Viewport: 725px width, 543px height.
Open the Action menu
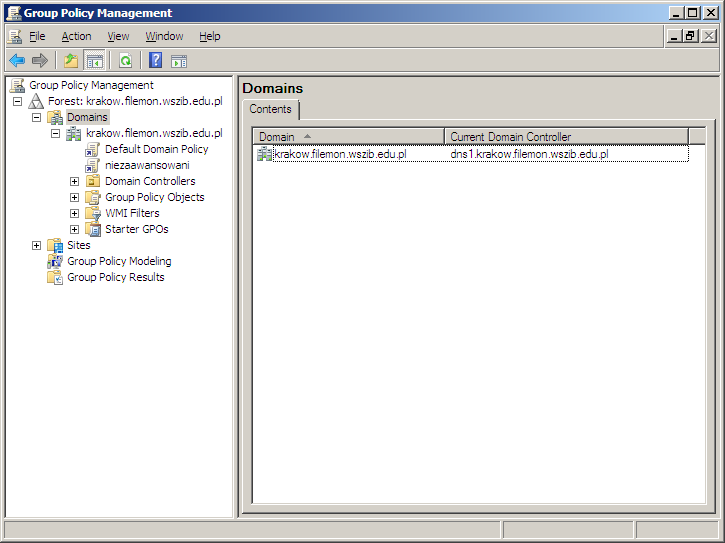[x=76, y=36]
